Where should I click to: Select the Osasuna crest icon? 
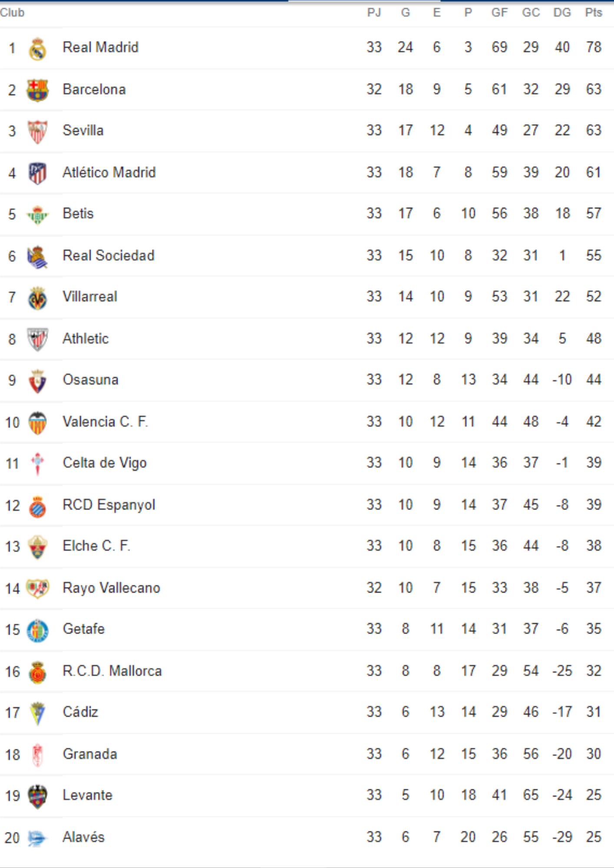point(38,381)
